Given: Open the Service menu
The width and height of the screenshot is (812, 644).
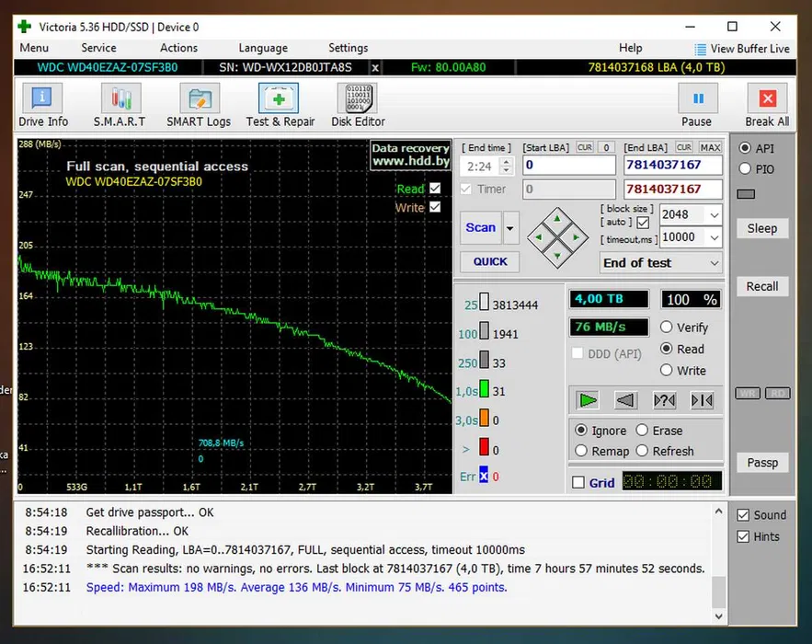Looking at the screenshot, I should 98,48.
